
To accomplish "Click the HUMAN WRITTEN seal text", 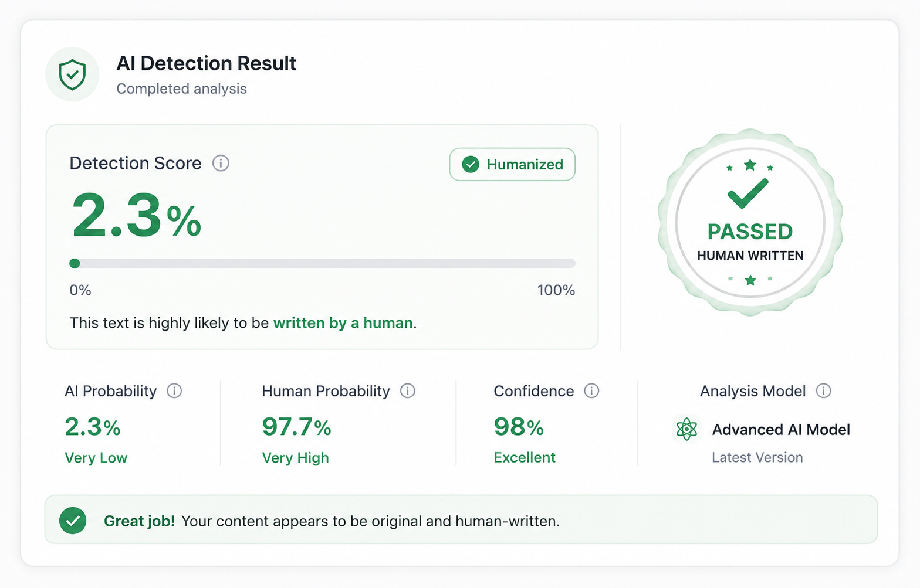I will click(x=750, y=256).
